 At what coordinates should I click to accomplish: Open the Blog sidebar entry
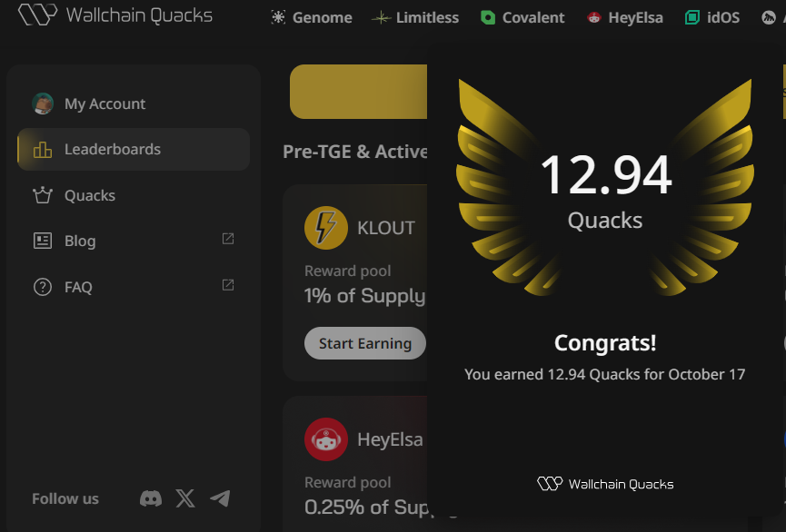pos(134,241)
